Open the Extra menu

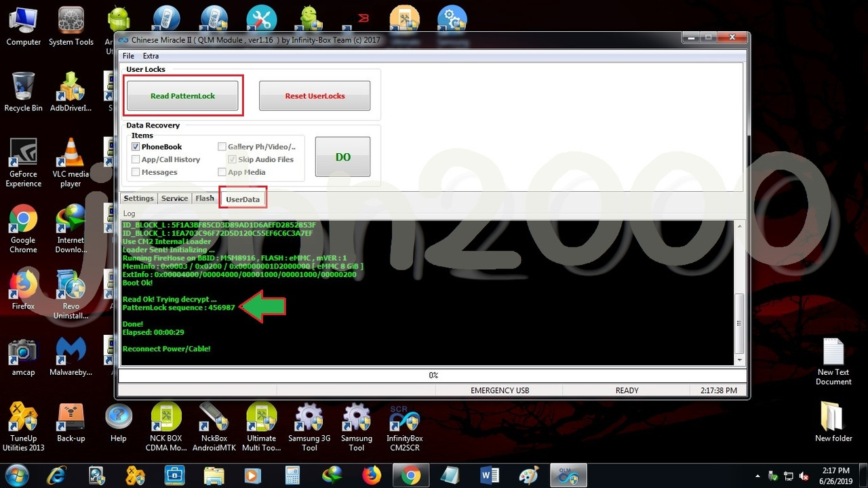[151, 56]
